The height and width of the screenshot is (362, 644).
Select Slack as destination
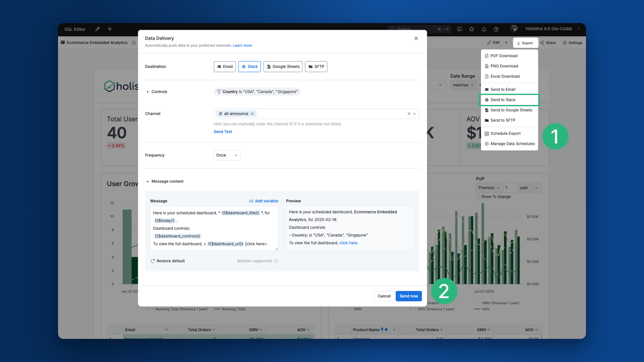(250, 67)
